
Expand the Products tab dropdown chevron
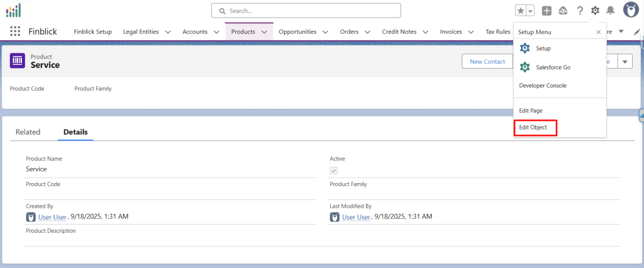[x=264, y=31]
